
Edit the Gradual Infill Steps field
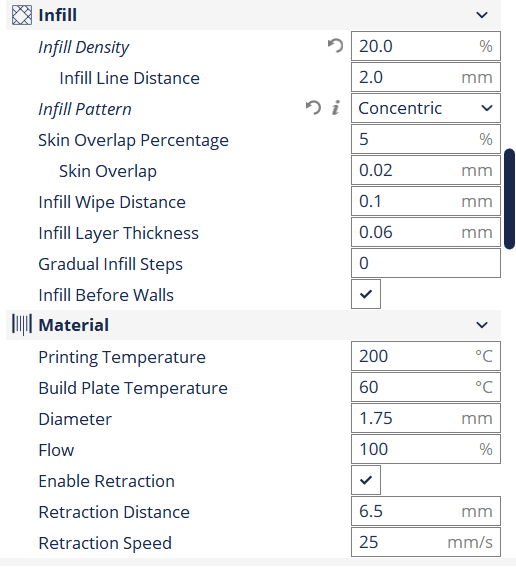click(x=426, y=263)
